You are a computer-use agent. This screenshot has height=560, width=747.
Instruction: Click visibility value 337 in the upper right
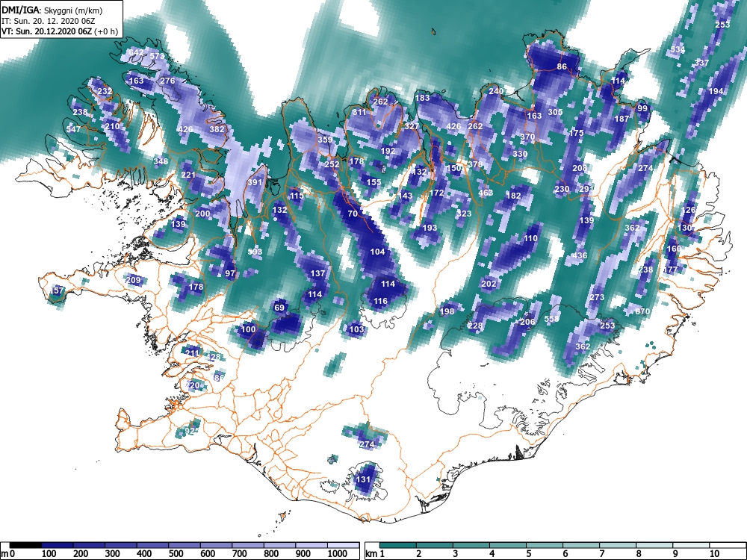coord(701,63)
